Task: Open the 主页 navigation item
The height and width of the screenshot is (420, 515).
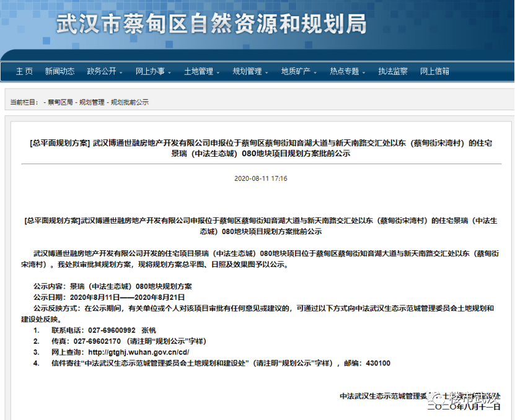Action: pyautogui.click(x=24, y=71)
